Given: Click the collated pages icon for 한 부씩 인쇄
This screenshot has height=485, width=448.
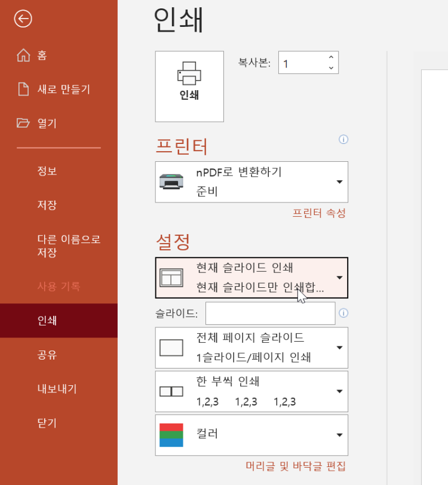Looking at the screenshot, I should 171,391.
